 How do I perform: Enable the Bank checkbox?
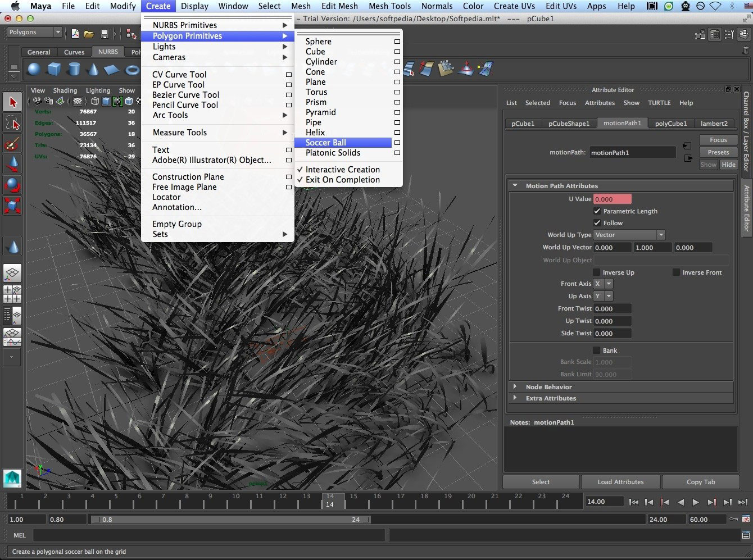click(596, 350)
